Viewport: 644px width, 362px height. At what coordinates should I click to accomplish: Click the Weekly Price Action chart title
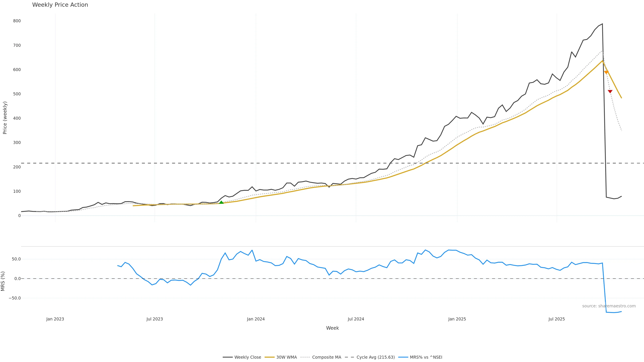pyautogui.click(x=60, y=5)
